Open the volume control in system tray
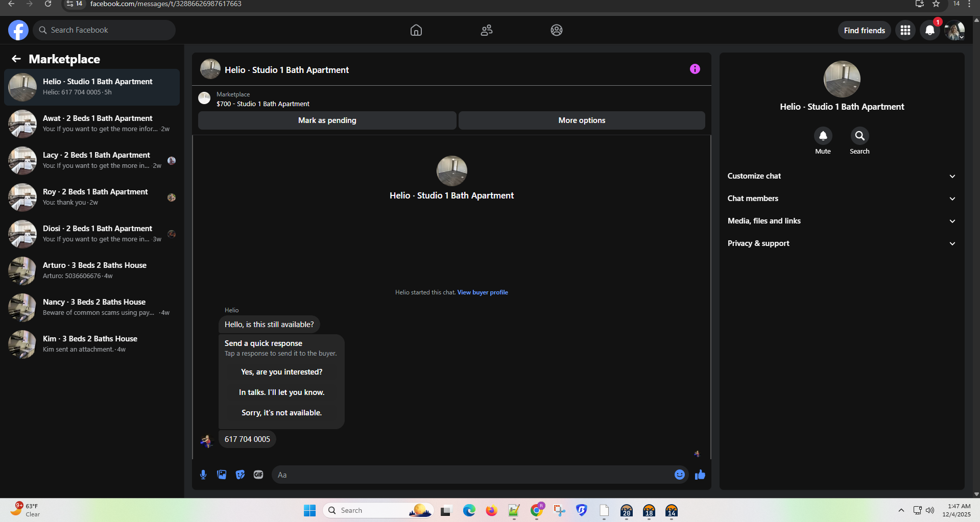 [930, 510]
